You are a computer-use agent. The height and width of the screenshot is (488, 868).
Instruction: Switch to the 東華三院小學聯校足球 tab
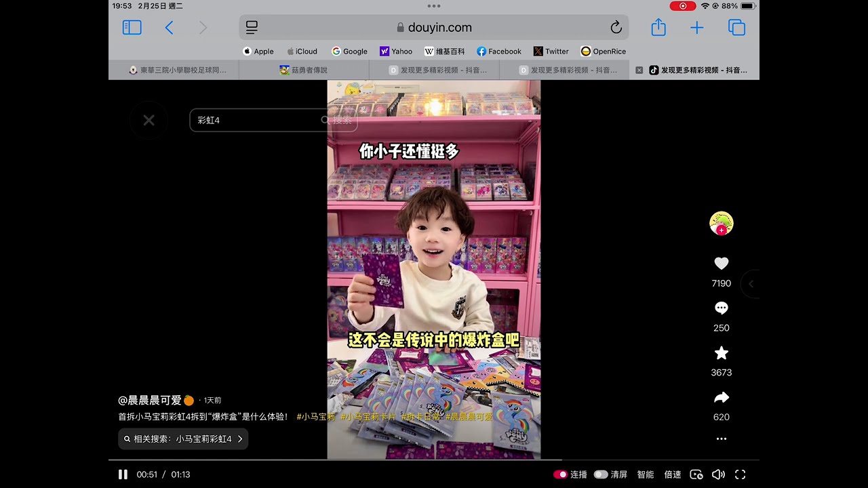tap(174, 70)
